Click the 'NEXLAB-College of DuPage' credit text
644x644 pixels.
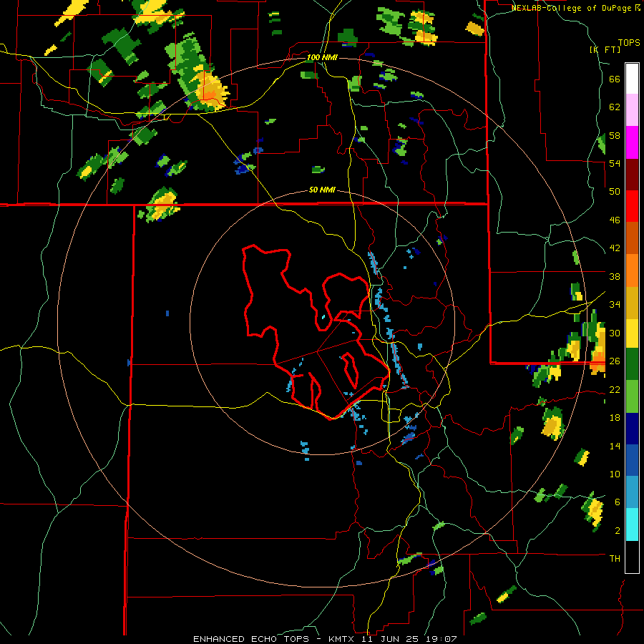tap(572, 8)
